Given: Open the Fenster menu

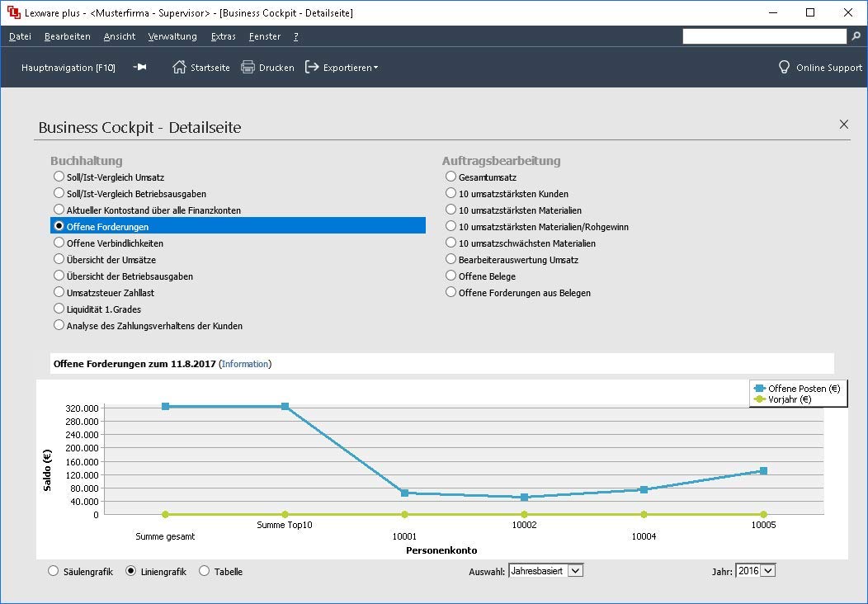Looking at the screenshot, I should [265, 36].
